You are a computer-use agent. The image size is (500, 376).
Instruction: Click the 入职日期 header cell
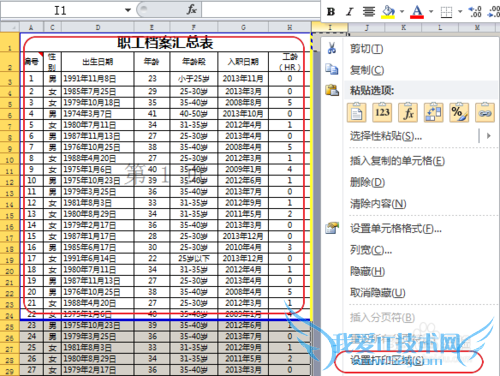[243, 62]
